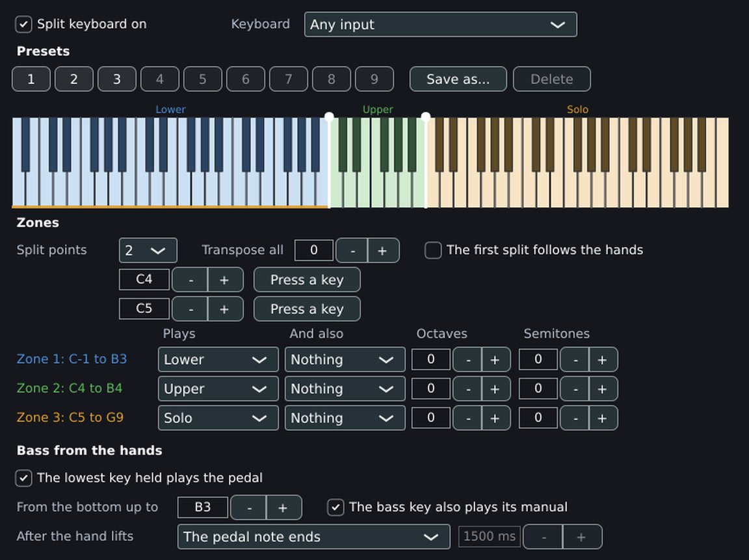Click the Zone 3: C5 to G9 label
The height and width of the screenshot is (560, 749).
[70, 417]
